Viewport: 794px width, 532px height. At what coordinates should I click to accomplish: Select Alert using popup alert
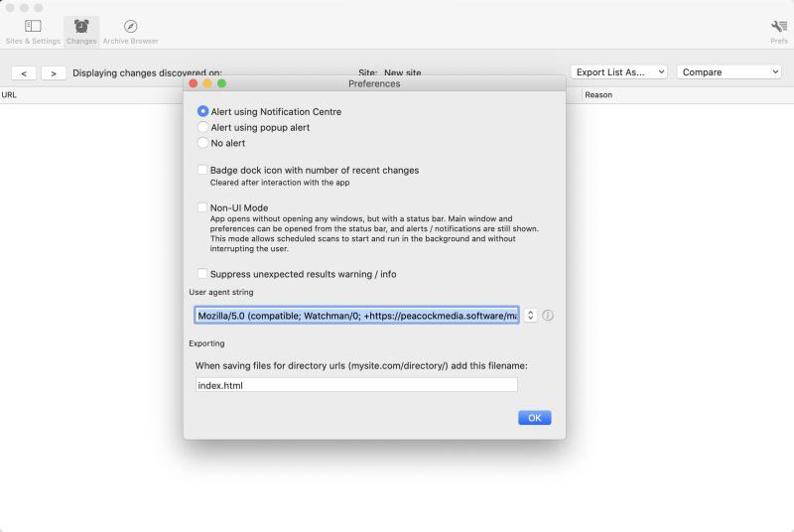coord(202,127)
